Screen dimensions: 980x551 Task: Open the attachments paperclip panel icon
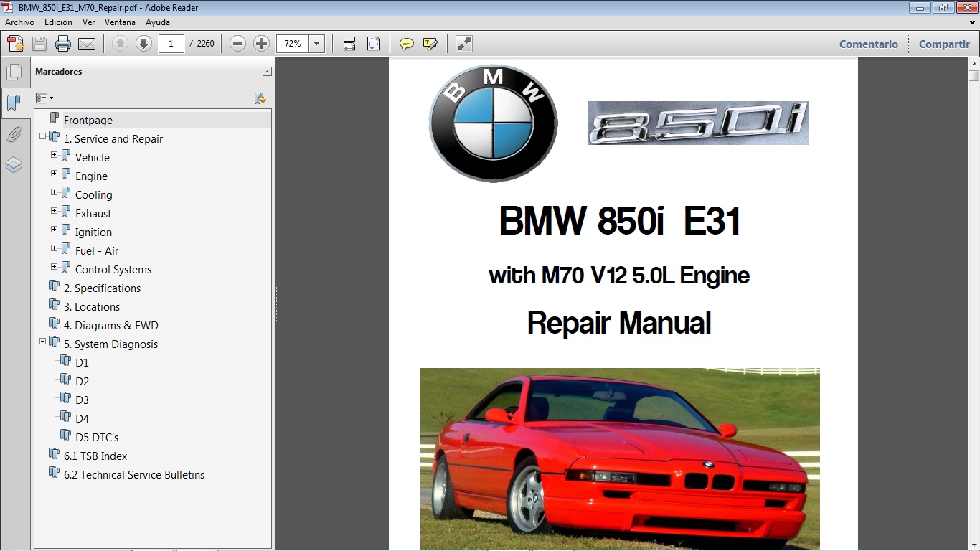pos(14,134)
